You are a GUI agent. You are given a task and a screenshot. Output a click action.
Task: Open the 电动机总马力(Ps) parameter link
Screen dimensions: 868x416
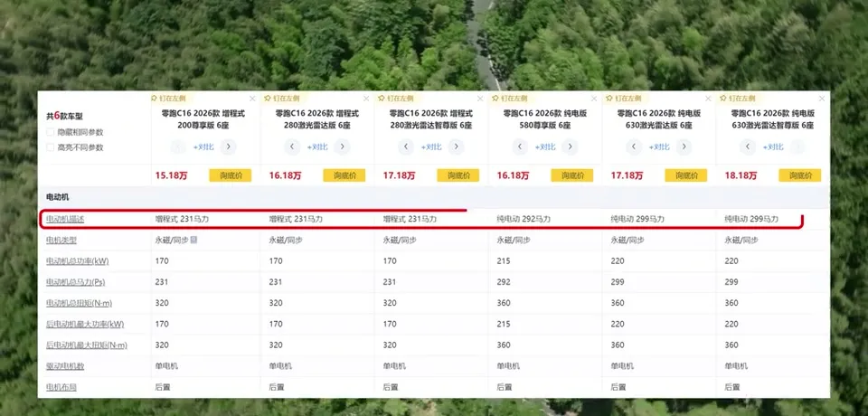tap(75, 282)
